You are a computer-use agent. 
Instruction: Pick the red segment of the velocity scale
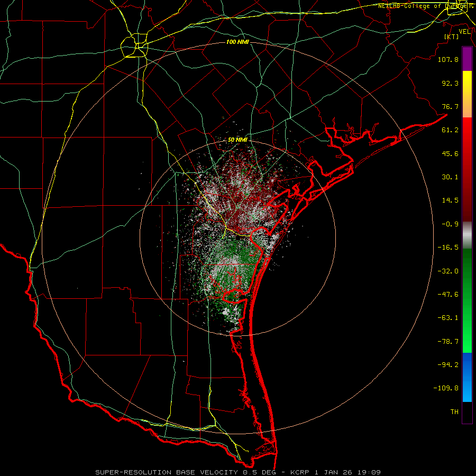tap(467, 169)
